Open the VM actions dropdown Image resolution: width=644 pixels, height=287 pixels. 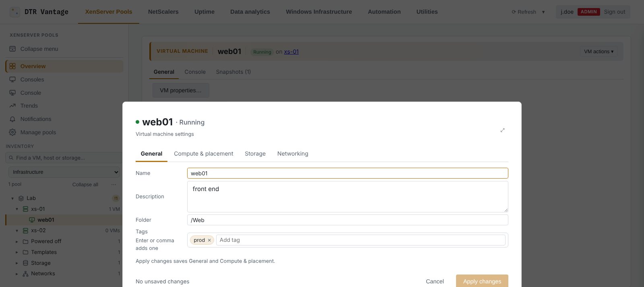coord(599,52)
